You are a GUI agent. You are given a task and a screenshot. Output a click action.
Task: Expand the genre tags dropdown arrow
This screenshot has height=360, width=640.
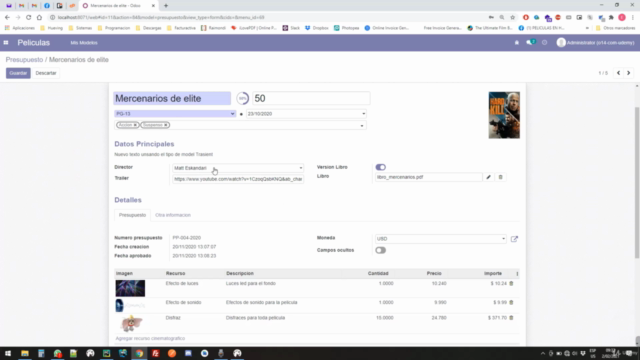362,126
